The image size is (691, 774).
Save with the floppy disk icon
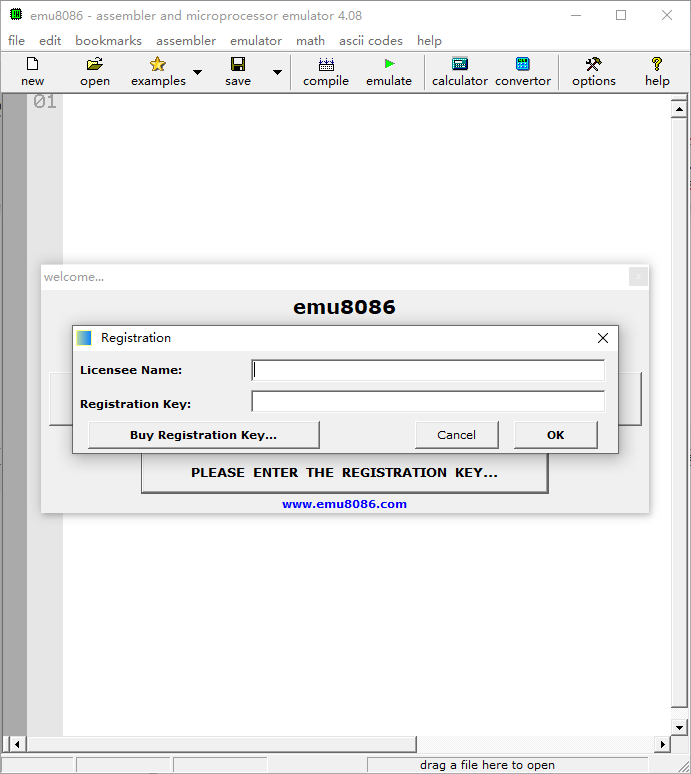click(238, 64)
